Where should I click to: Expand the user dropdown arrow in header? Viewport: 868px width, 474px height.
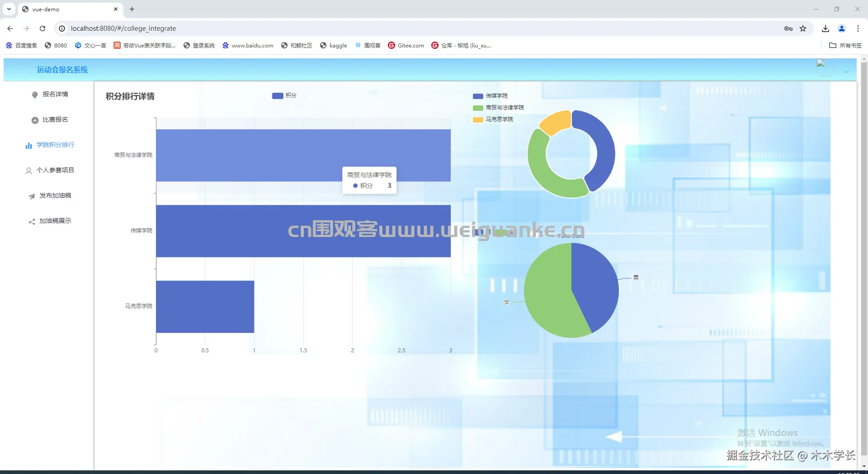click(846, 72)
